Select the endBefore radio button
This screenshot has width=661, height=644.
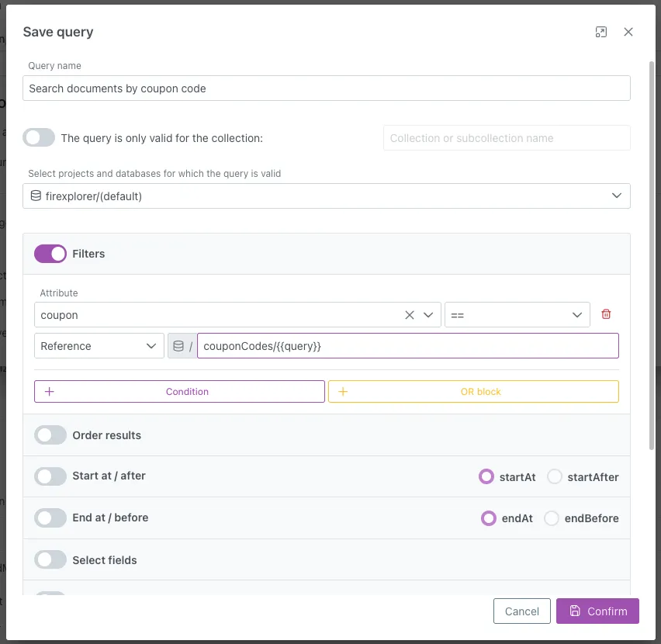pyautogui.click(x=553, y=518)
